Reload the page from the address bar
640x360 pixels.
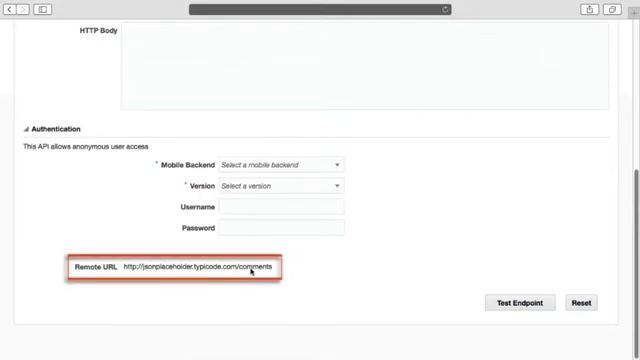445,9
